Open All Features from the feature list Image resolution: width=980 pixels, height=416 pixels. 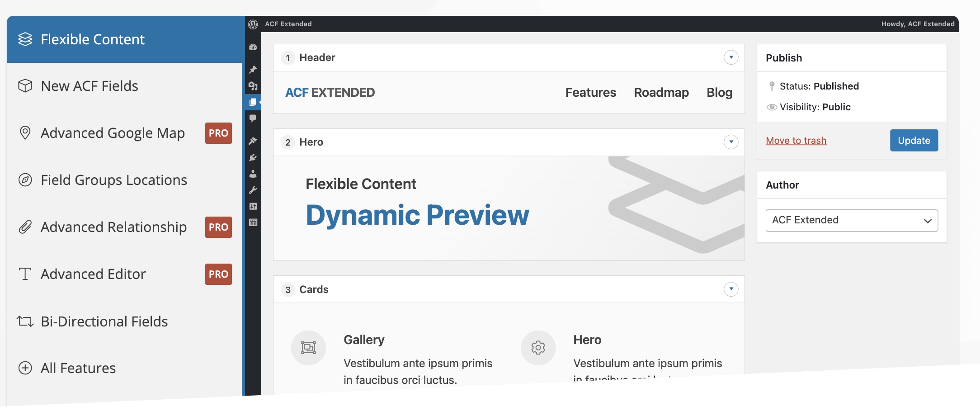click(78, 368)
